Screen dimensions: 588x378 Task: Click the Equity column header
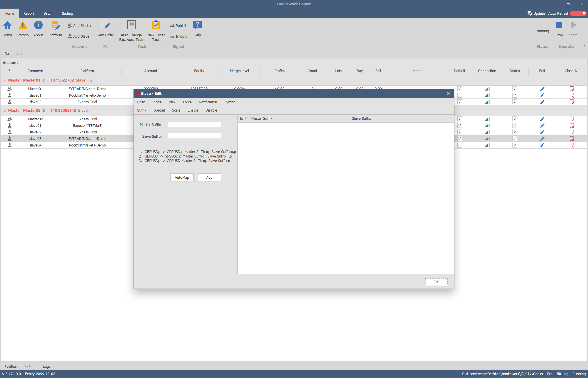click(199, 71)
